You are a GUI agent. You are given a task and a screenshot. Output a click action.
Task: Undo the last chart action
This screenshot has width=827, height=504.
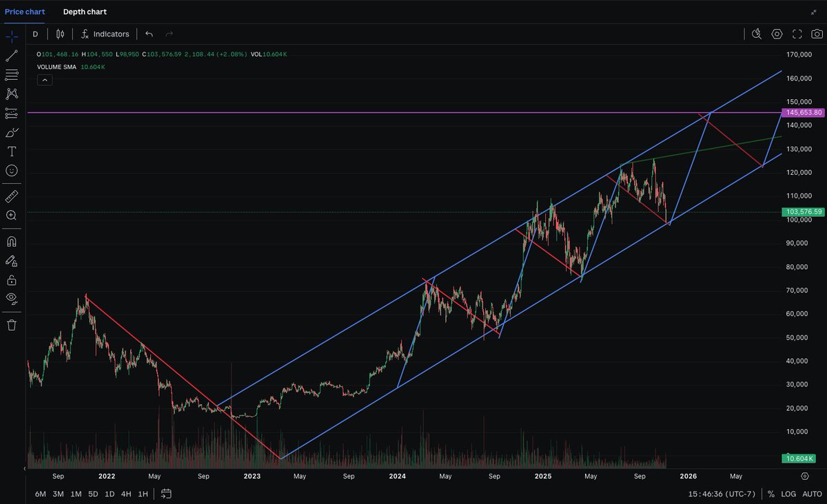[x=149, y=34]
